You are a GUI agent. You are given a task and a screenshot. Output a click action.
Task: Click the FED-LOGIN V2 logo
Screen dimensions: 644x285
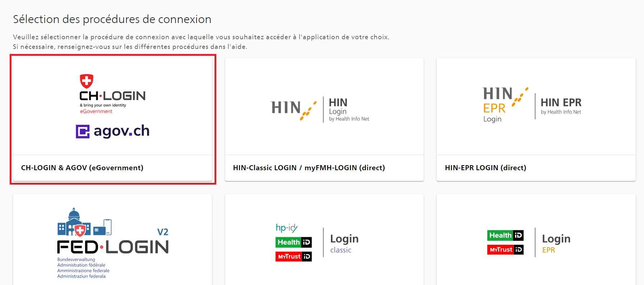click(113, 243)
